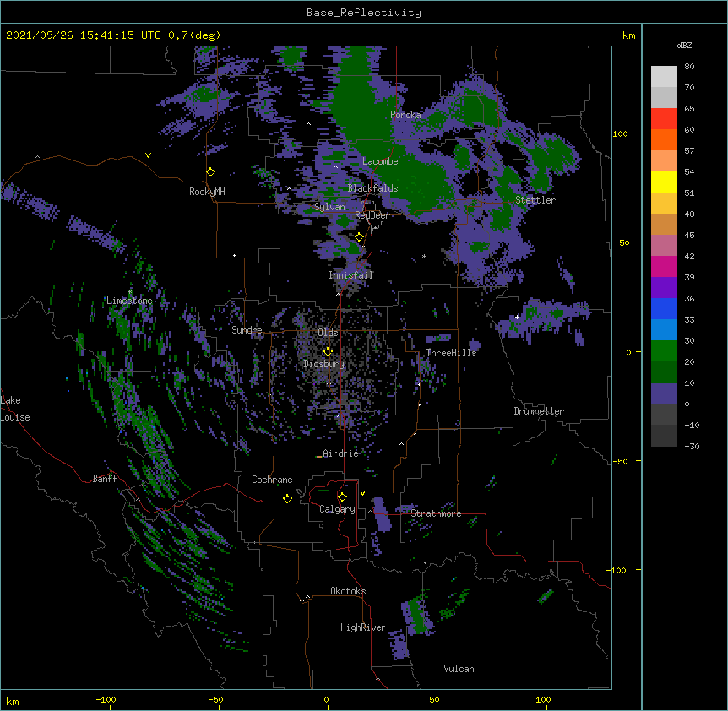Click the yellow diamond marker above RockyMH
Viewport: 728px width, 711px height.
(210, 172)
